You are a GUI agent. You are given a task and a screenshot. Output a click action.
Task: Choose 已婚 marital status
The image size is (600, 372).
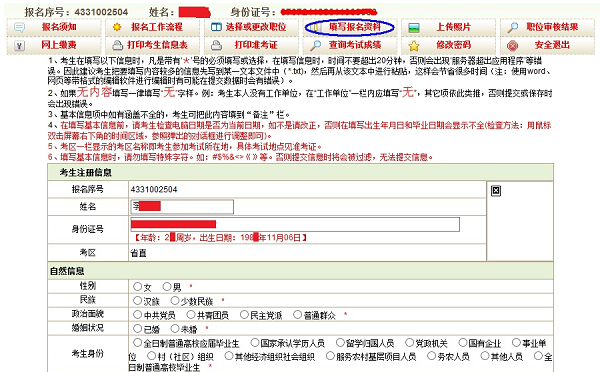[x=137, y=328]
